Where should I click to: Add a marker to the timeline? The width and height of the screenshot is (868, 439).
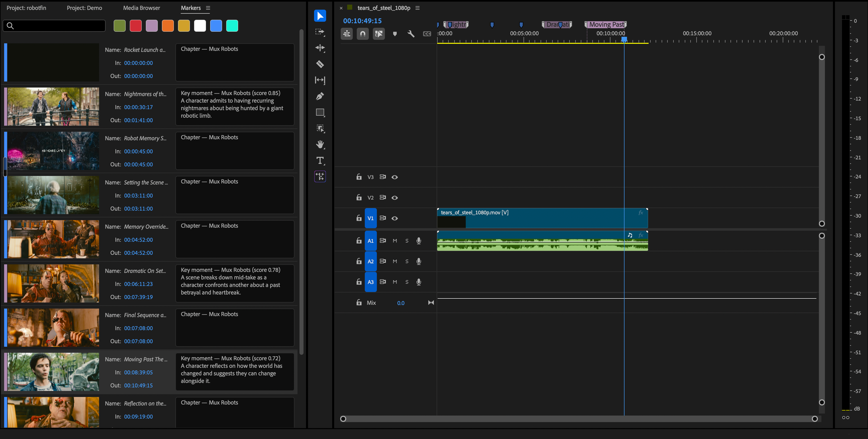395,34
